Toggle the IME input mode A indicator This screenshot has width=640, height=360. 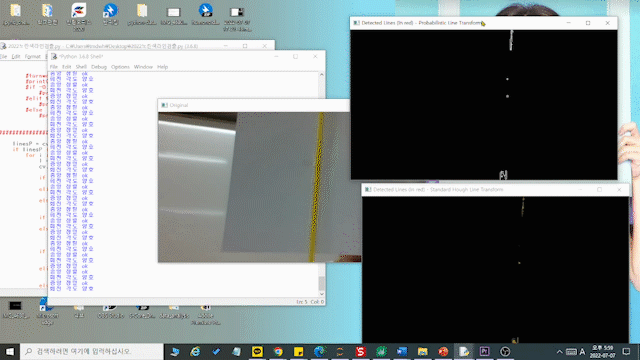pyautogui.click(x=582, y=351)
